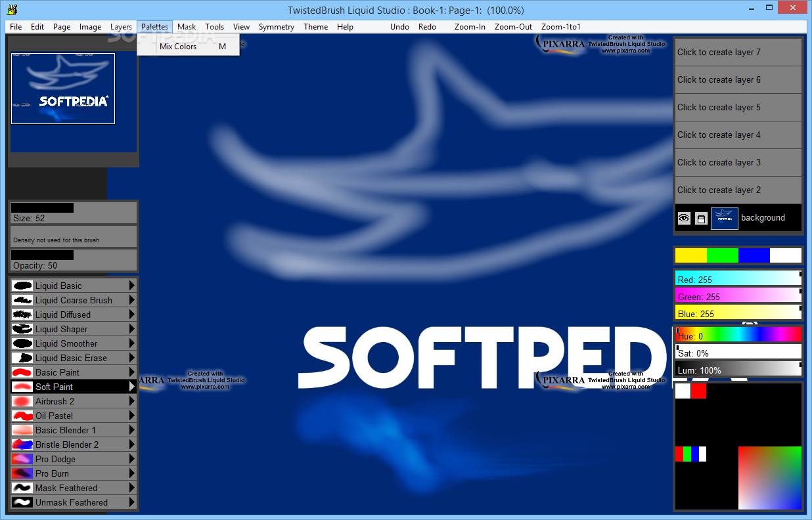Choose the Liquid Basic Erase icon
The image size is (812, 520).
click(x=22, y=358)
